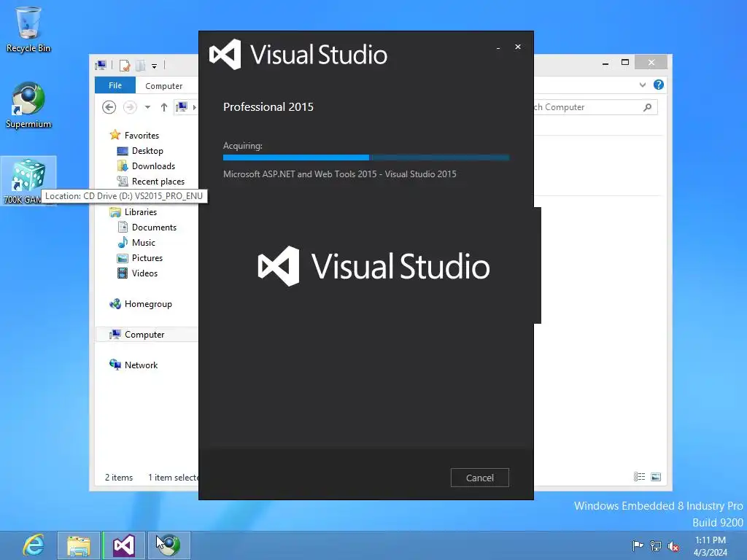Open Downloads in Favorites
The height and width of the screenshot is (560, 747).
(153, 166)
